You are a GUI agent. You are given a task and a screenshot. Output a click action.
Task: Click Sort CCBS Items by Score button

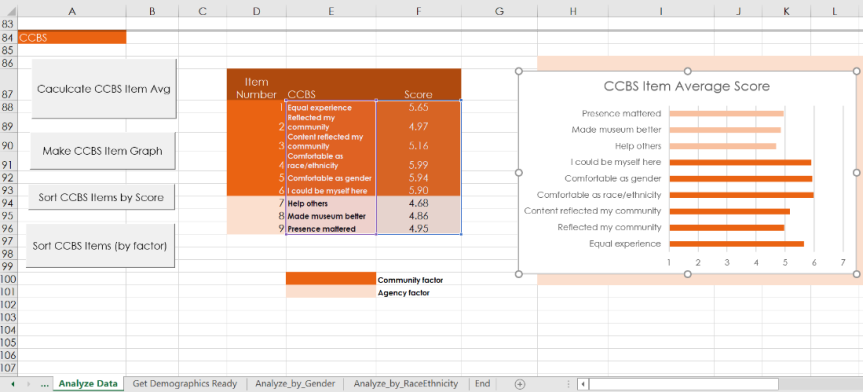(101, 197)
